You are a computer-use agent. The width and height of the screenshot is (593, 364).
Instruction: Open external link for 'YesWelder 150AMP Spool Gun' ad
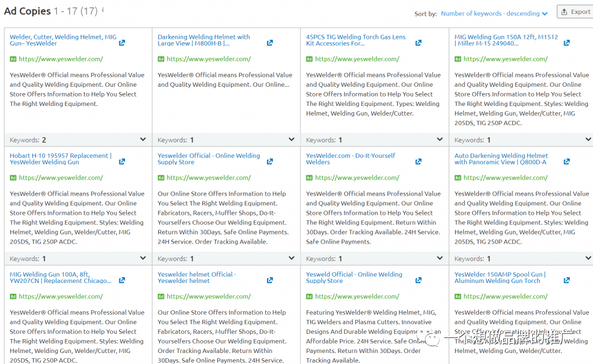click(x=566, y=280)
